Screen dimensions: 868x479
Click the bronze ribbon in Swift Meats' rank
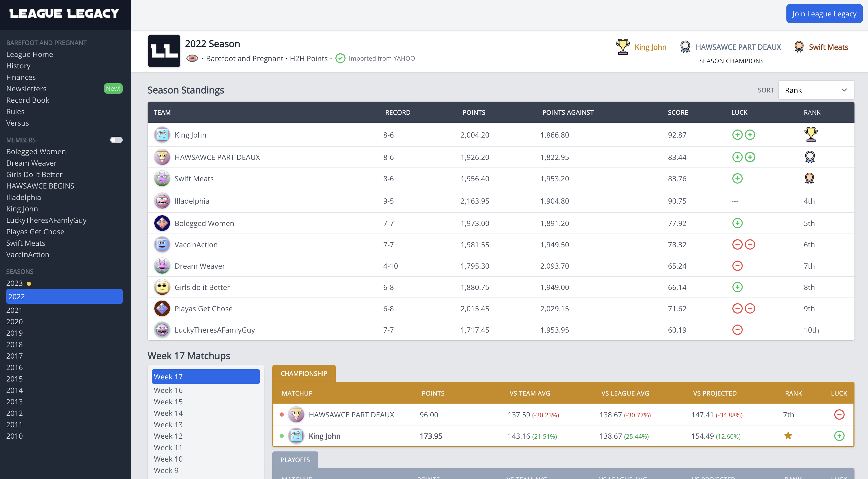pos(809,178)
